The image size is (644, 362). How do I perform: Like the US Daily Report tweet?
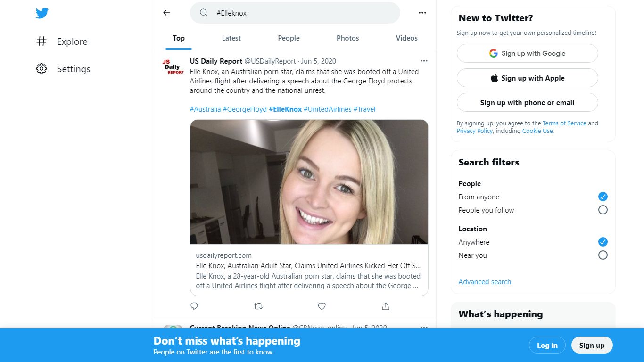[x=322, y=306]
